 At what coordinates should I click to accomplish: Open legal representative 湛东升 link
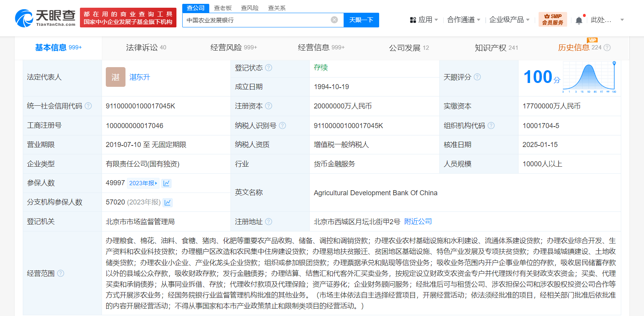(x=139, y=77)
